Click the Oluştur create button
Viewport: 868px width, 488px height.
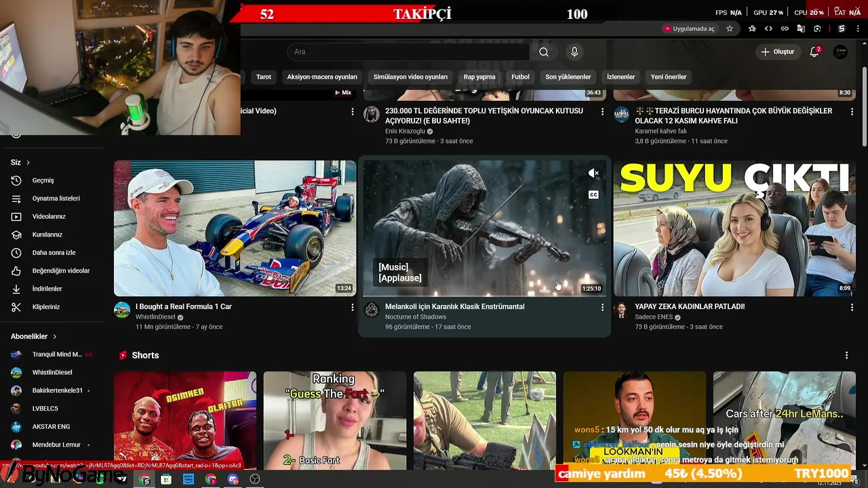pyautogui.click(x=777, y=52)
